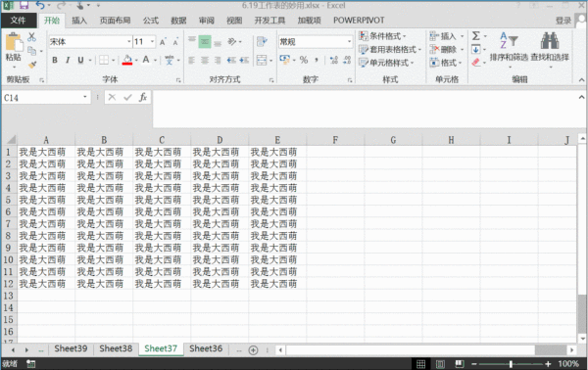Select the Format Painter brush
This screenshot has width=588, height=370.
tap(32, 65)
